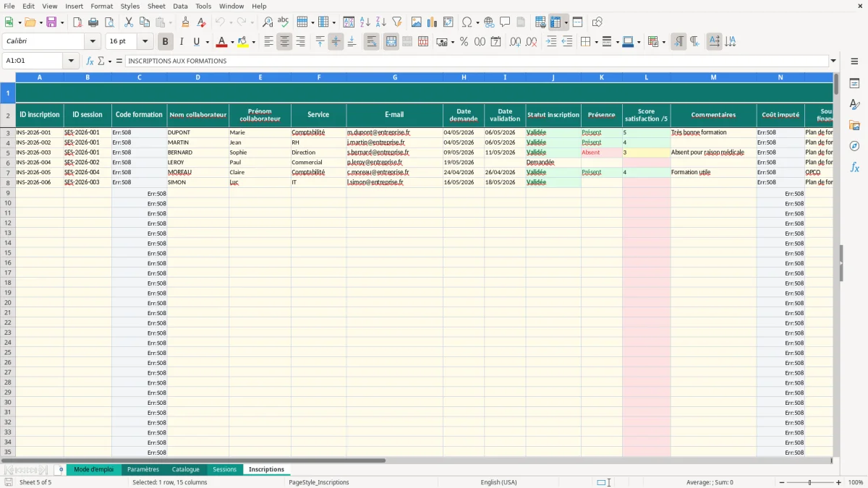Click the zoom slider in the status bar
The height and width of the screenshot is (488, 868).
810,482
